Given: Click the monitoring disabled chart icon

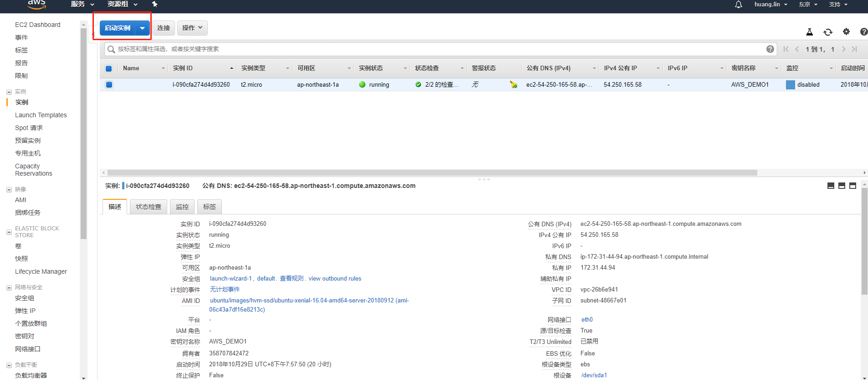Looking at the screenshot, I should tap(791, 84).
